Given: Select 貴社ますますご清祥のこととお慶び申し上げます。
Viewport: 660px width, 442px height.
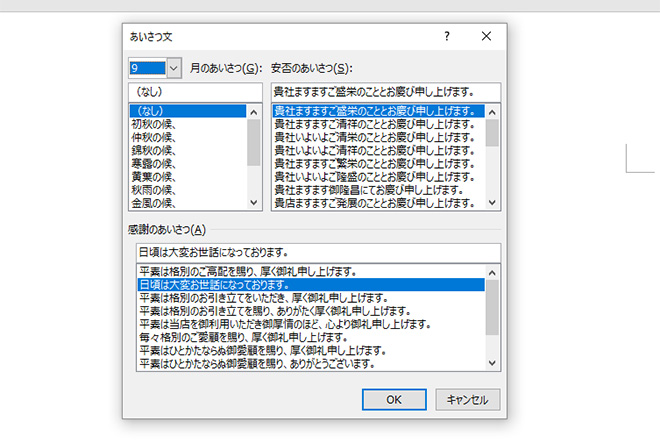Looking at the screenshot, I should pyautogui.click(x=374, y=124).
